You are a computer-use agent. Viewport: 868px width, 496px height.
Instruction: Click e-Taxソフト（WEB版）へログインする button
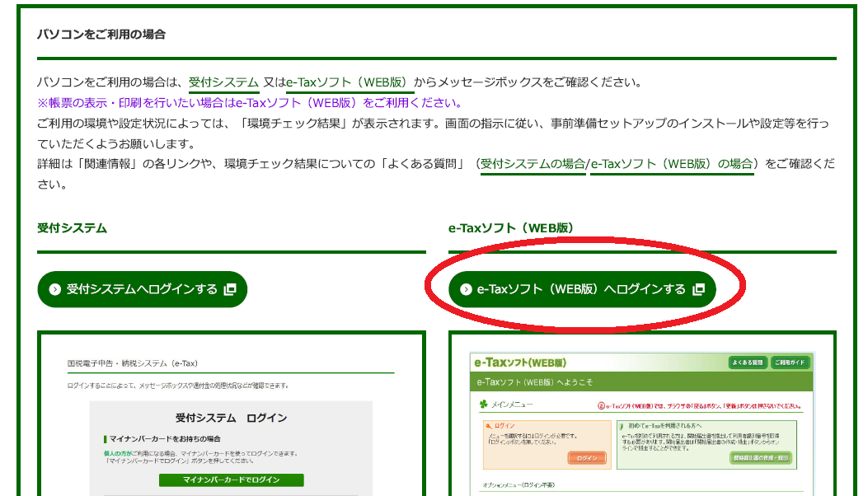coord(582,289)
